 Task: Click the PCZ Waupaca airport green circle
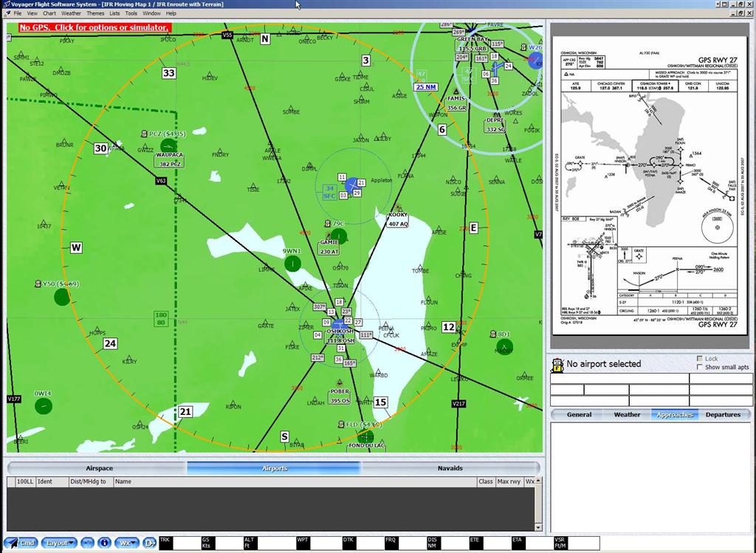tap(169, 145)
